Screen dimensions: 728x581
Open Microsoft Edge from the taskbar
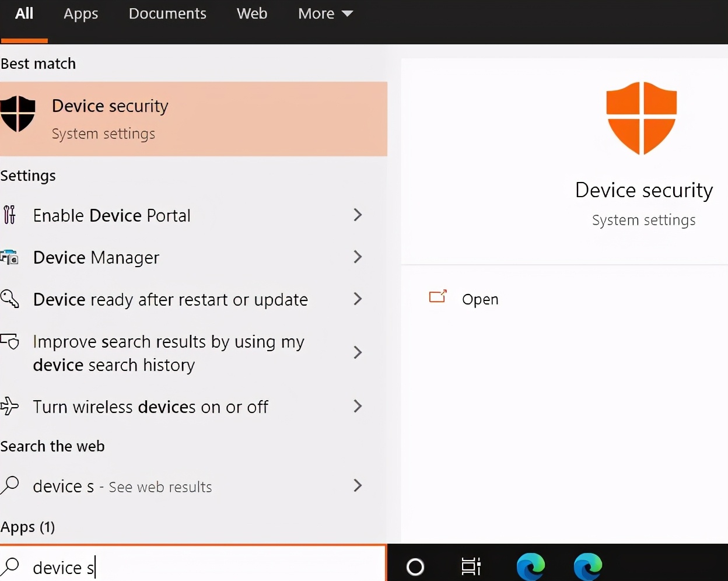[530, 566]
